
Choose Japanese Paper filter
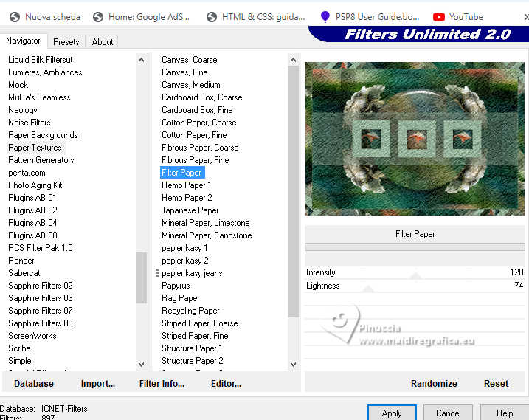pos(190,210)
